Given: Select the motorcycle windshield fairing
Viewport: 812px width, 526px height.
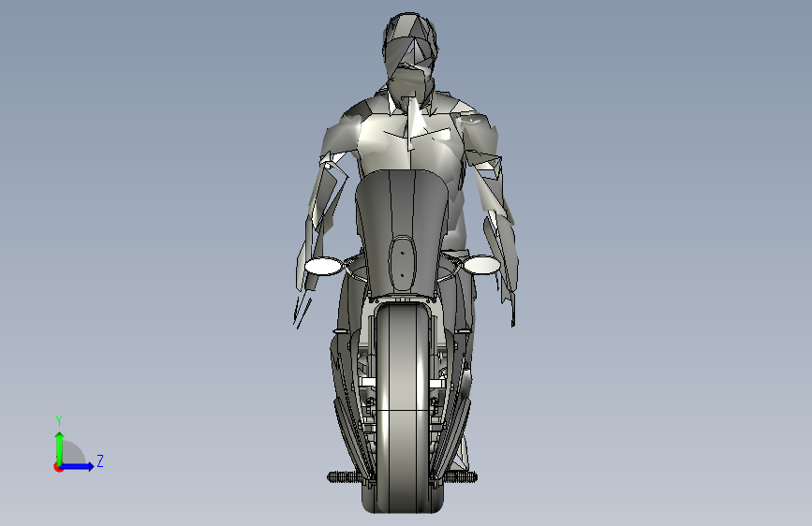Looking at the screenshot, I should point(402,233).
